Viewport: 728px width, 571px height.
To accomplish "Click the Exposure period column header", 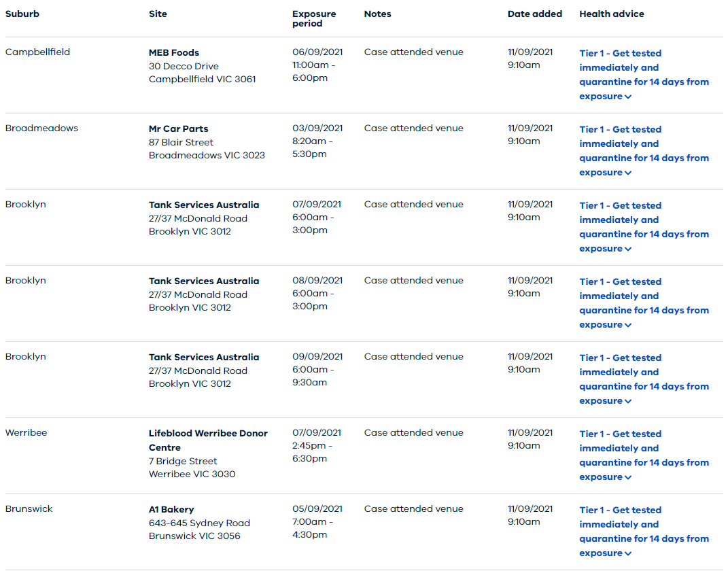I will pos(314,18).
